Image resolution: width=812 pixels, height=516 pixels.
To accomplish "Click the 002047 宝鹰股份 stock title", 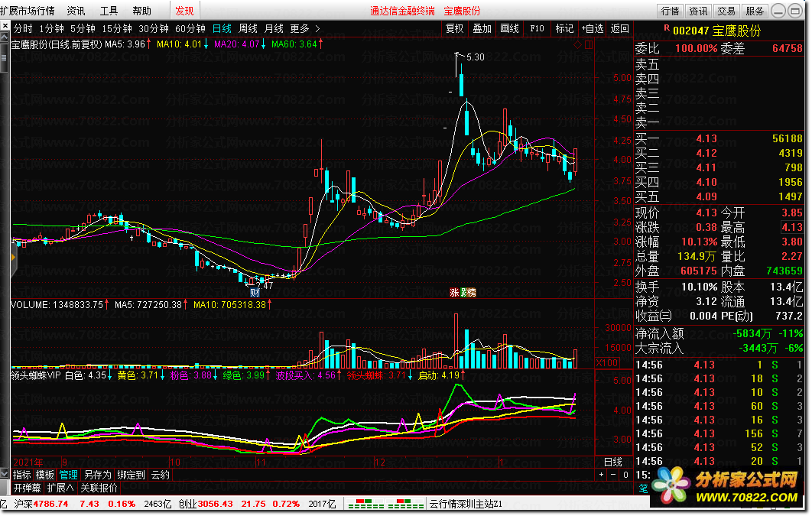I will click(716, 31).
